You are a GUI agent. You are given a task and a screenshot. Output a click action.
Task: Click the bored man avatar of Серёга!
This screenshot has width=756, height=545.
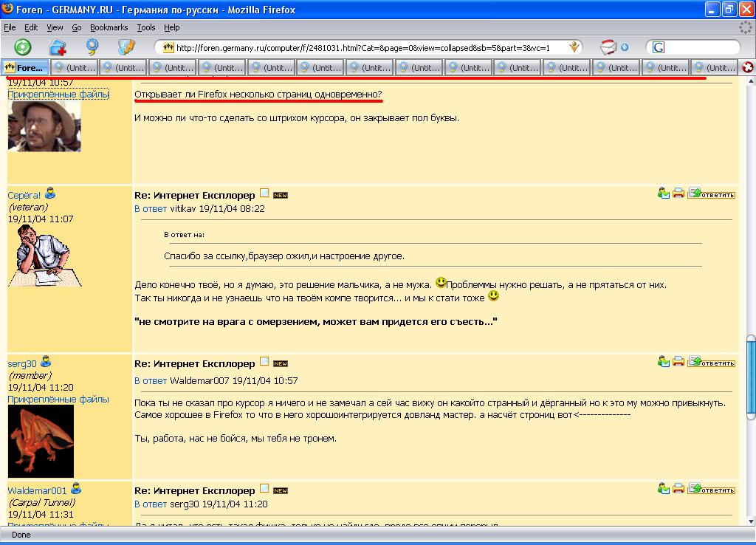coord(44,256)
